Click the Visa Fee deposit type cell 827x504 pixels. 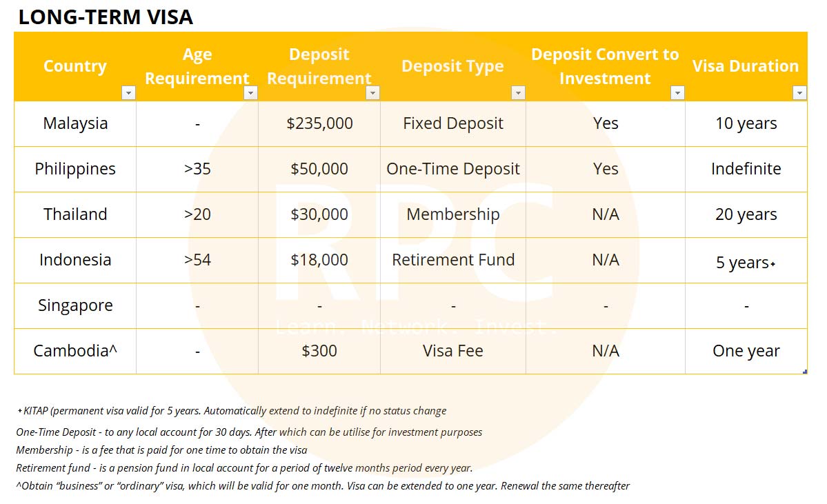452,351
